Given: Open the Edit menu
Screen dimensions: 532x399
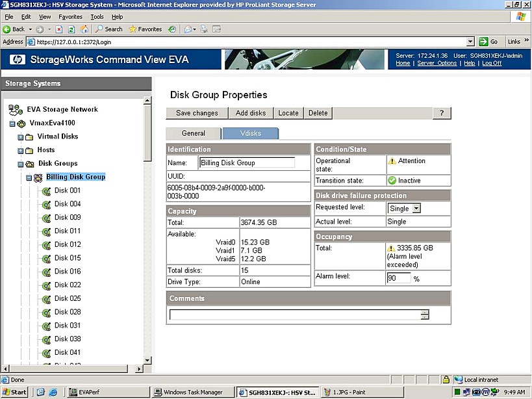Looking at the screenshot, I should [26, 17].
